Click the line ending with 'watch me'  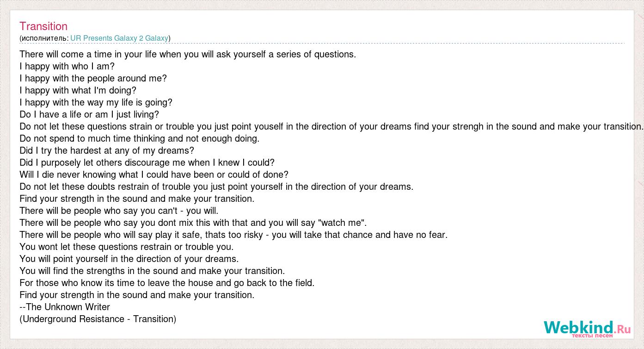pyautogui.click(x=193, y=223)
